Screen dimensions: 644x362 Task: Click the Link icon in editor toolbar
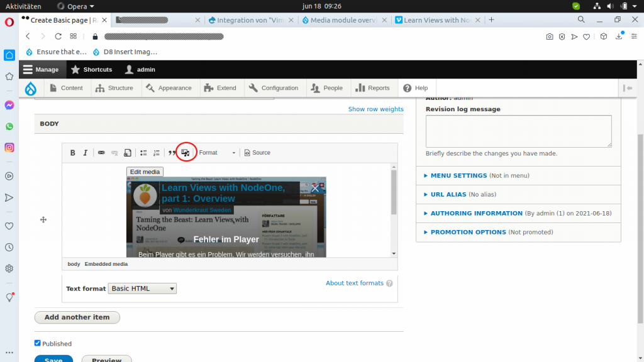(101, 153)
